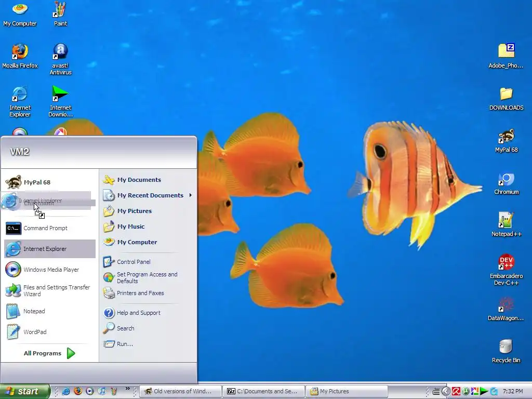Click the Paint quick launch icon
This screenshot has width=532, height=399.
click(114, 391)
